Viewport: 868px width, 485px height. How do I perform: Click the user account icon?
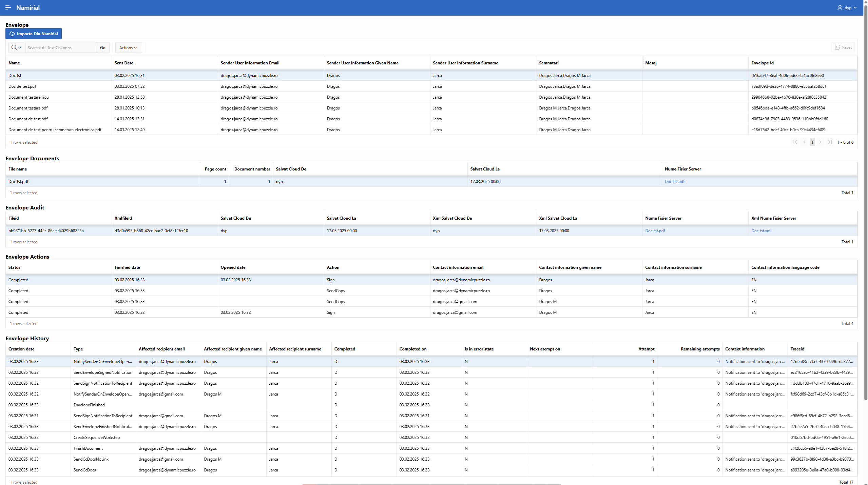point(839,7)
